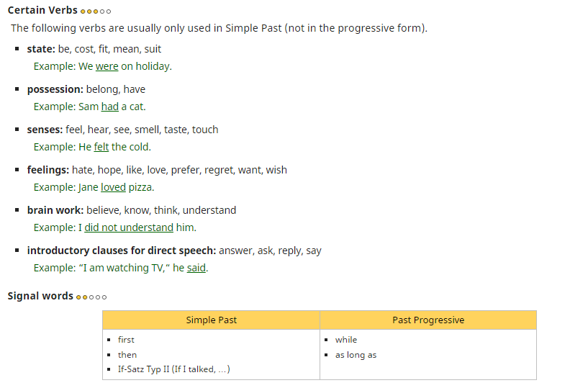Viewport: 588px width, 388px height.
Task: Click the underlined word "loved"
Action: (113, 187)
